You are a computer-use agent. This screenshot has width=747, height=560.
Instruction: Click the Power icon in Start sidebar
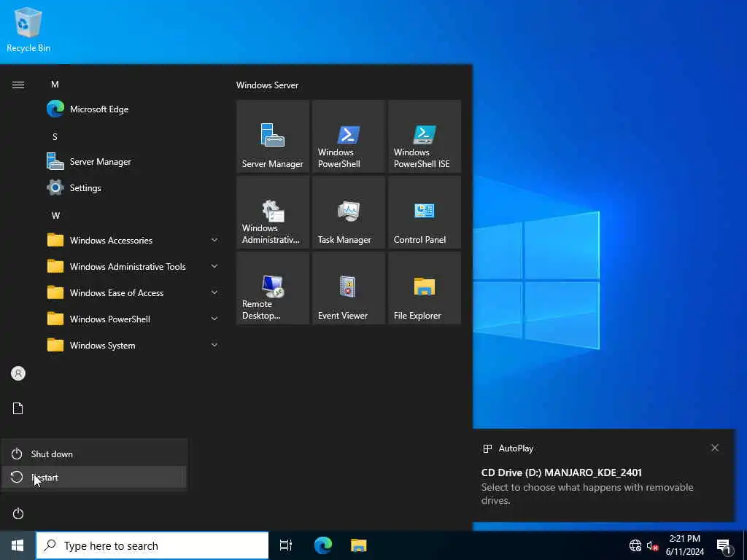[x=18, y=513]
